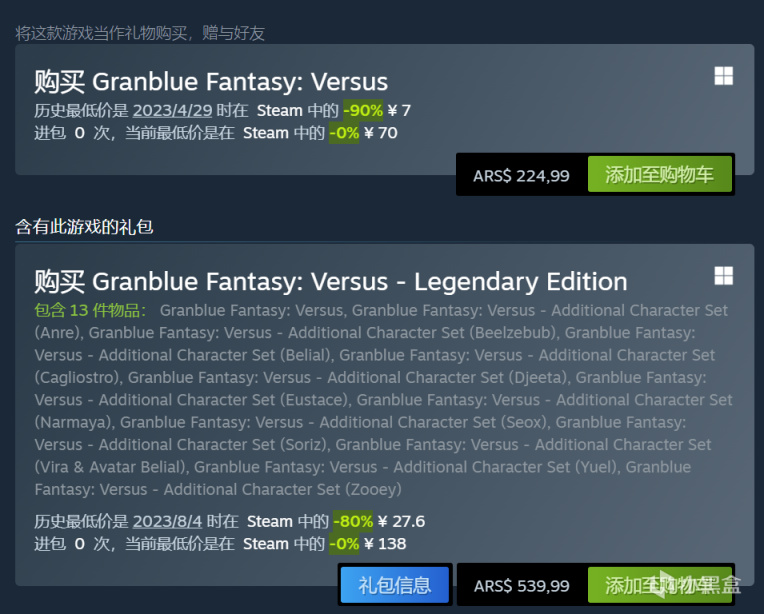Click the Legendary Edition purchase heading
The height and width of the screenshot is (614, 764).
click(330, 281)
